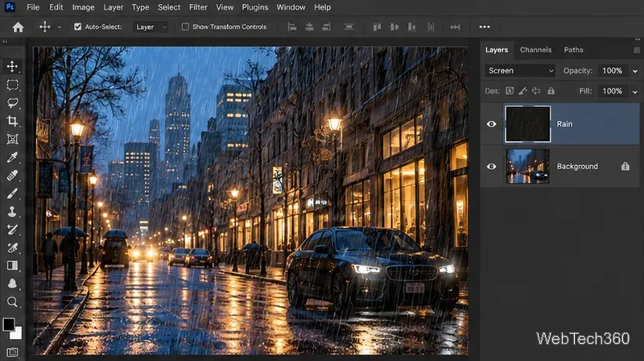Open the Help menu
644x361 pixels.
[323, 7]
